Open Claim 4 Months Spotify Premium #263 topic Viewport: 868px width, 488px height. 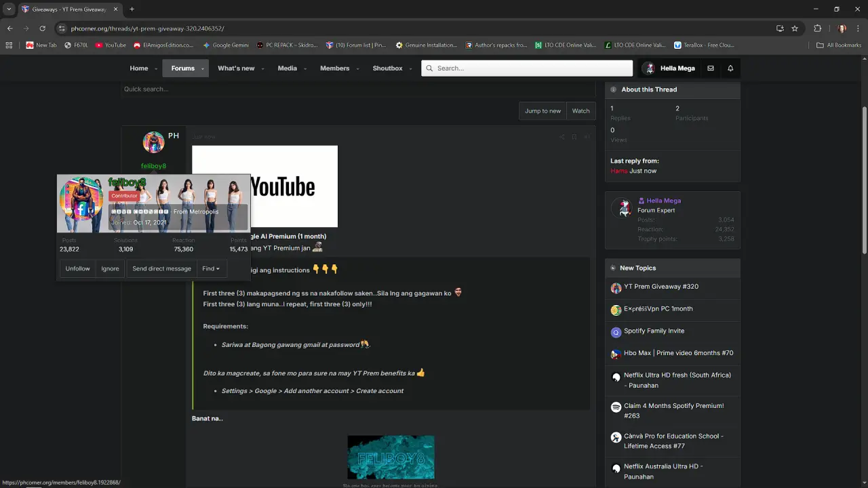click(x=673, y=411)
